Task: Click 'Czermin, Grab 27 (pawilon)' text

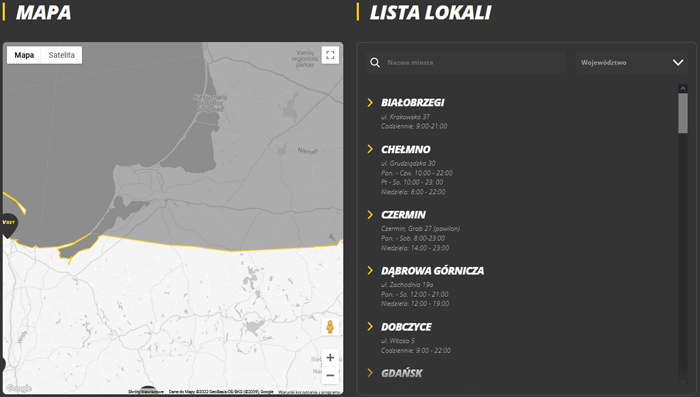Action: click(420, 229)
